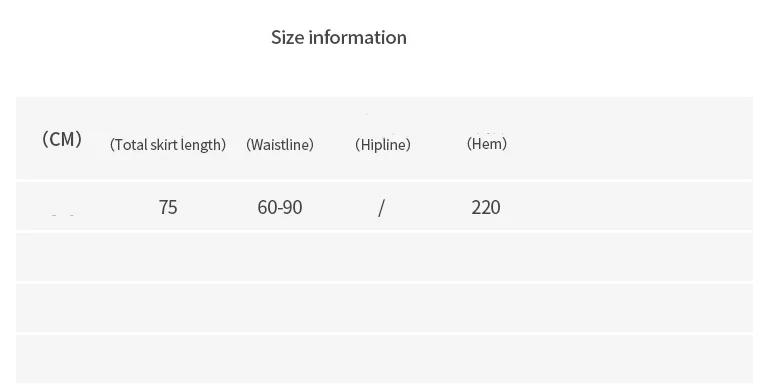Click the Hem column header
Screen dimensions: 767x389
(x=487, y=143)
